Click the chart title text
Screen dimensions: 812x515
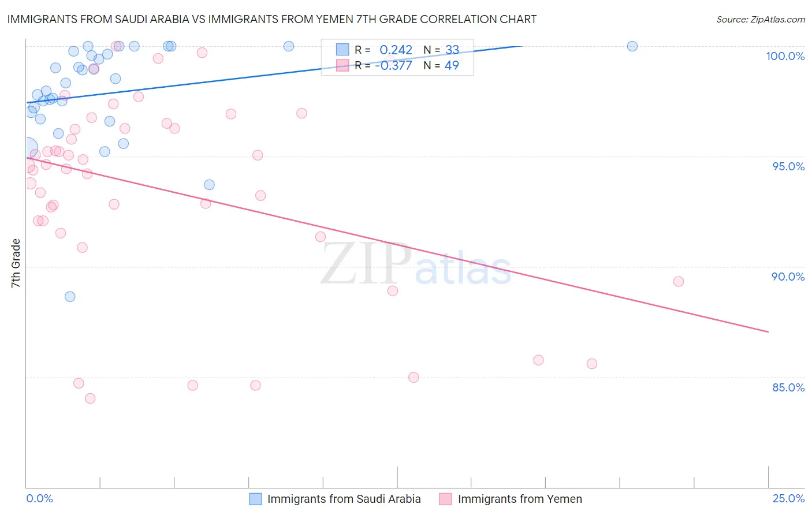272,20
